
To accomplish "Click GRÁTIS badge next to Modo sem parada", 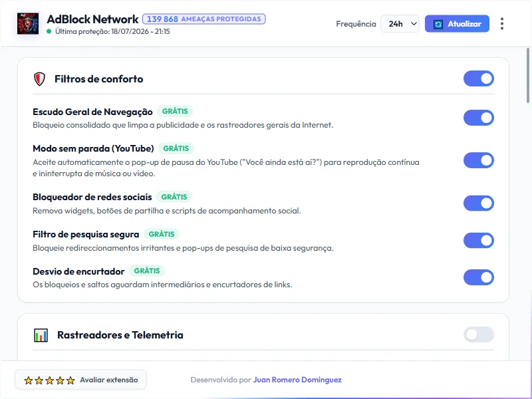I will (176, 148).
